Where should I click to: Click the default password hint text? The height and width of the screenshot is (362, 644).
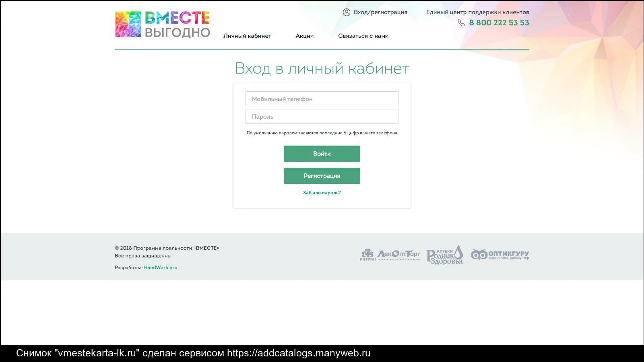pos(322,133)
